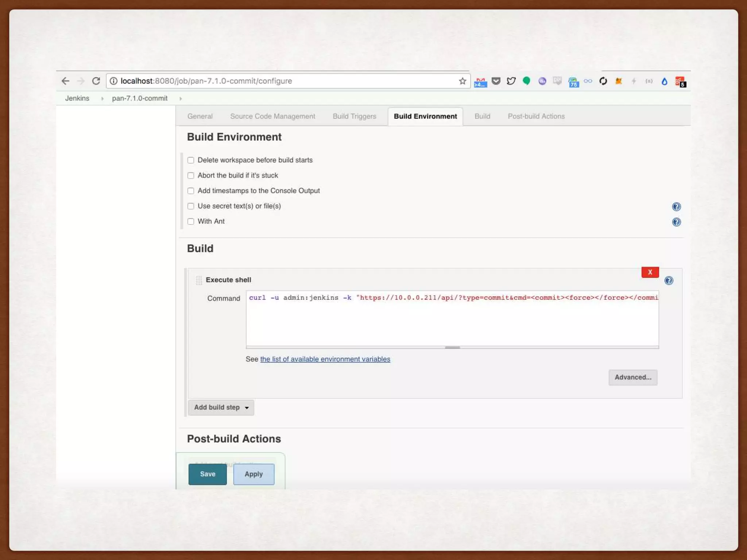Go back using the browser back arrow
The width and height of the screenshot is (747, 560).
click(65, 81)
